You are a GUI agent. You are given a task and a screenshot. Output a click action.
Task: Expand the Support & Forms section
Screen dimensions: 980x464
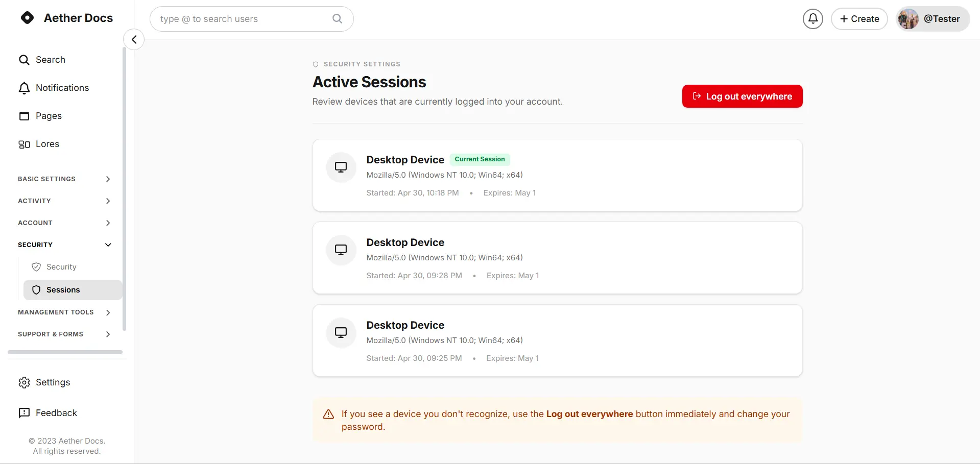64,334
